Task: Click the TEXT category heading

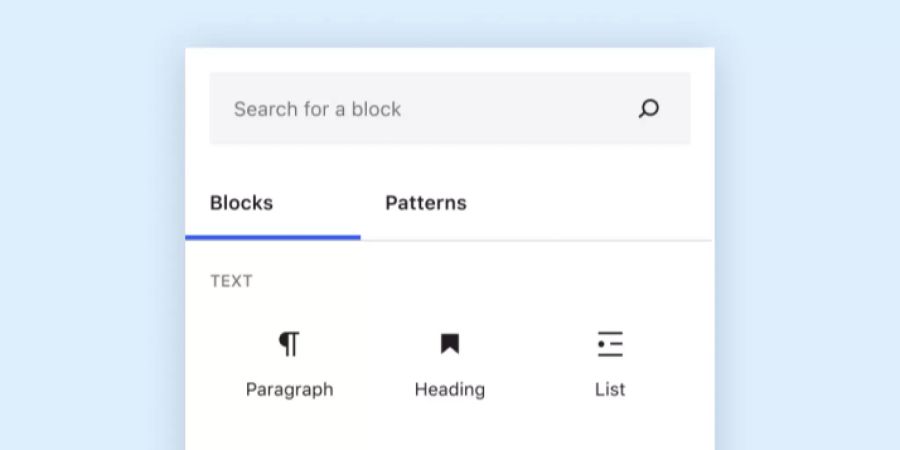Action: coord(231,281)
